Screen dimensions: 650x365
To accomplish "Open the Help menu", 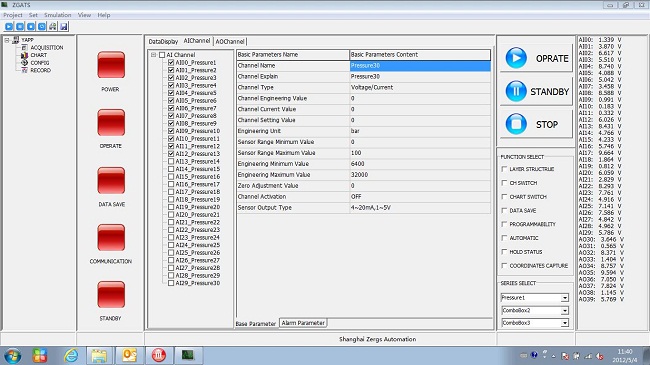I will click(x=104, y=15).
